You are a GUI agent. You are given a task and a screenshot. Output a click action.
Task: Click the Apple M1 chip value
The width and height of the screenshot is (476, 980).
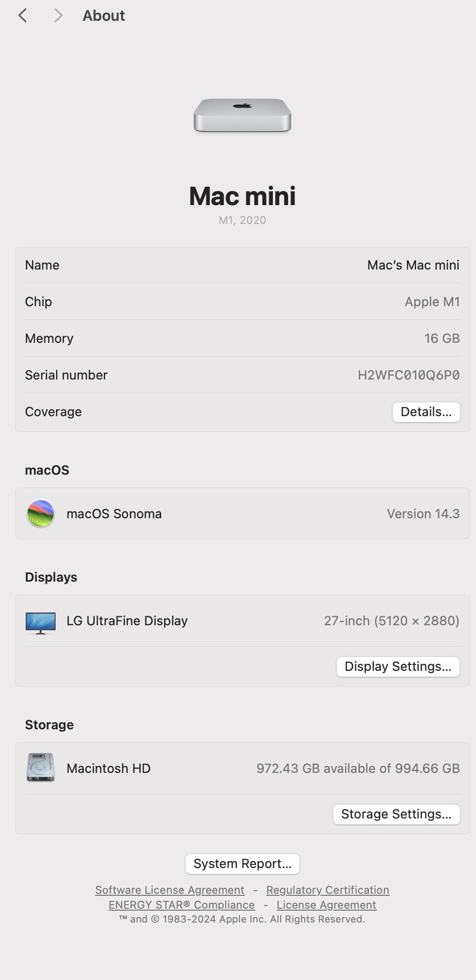coord(432,302)
